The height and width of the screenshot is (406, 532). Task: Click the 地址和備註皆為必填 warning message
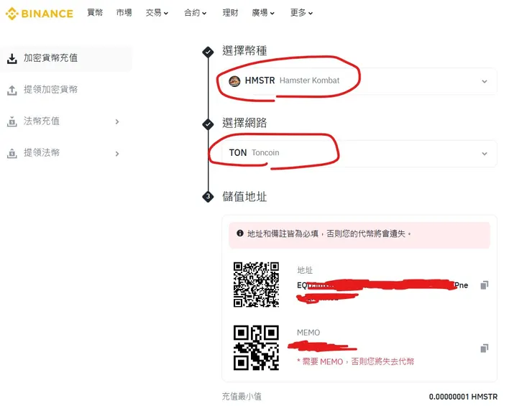(329, 234)
